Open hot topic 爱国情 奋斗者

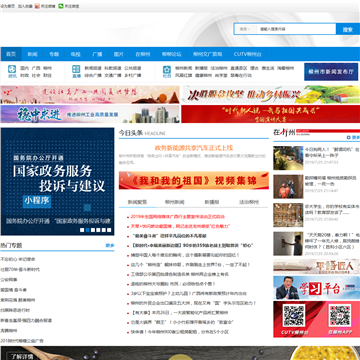pos(14,290)
